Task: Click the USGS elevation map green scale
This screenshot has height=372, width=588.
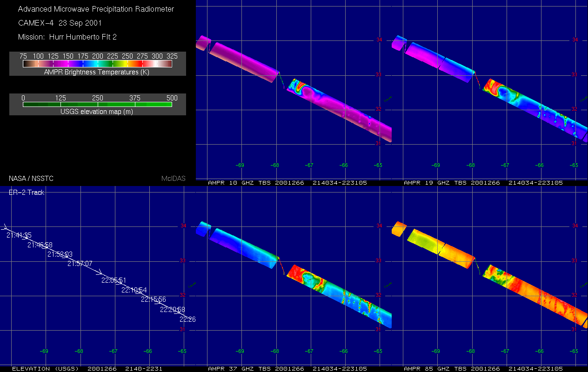Action: pyautogui.click(x=97, y=105)
